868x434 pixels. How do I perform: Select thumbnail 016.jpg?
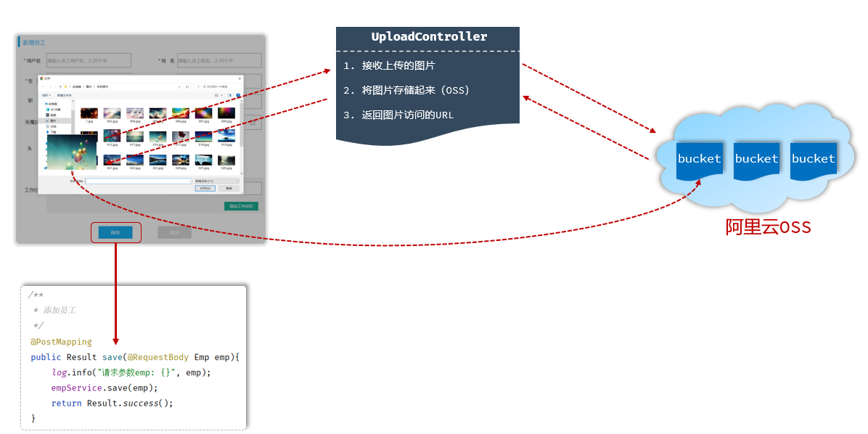[x=157, y=138]
